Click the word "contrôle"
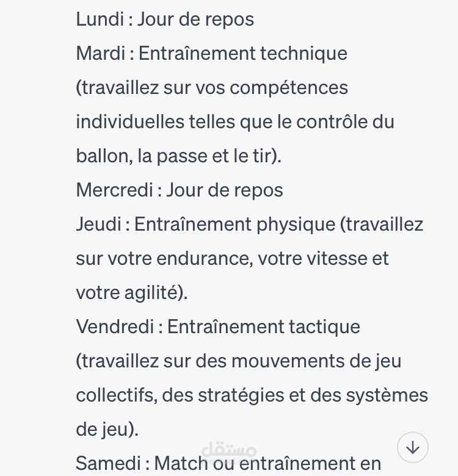 click(x=332, y=121)
